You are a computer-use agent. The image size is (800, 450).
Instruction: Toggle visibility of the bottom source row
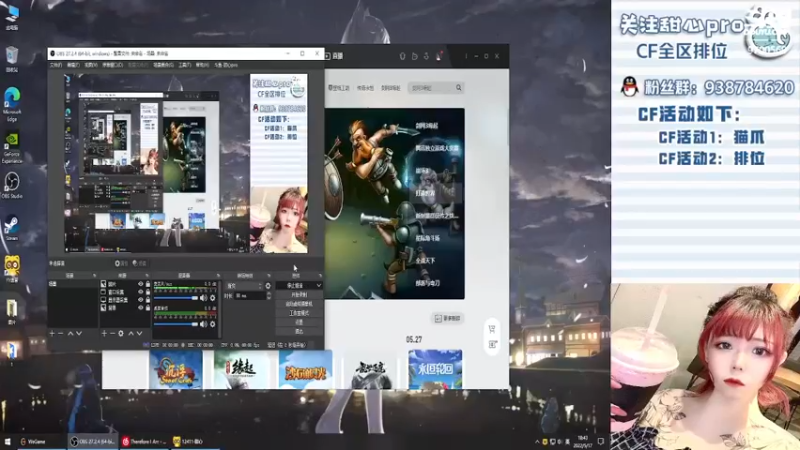(140, 308)
